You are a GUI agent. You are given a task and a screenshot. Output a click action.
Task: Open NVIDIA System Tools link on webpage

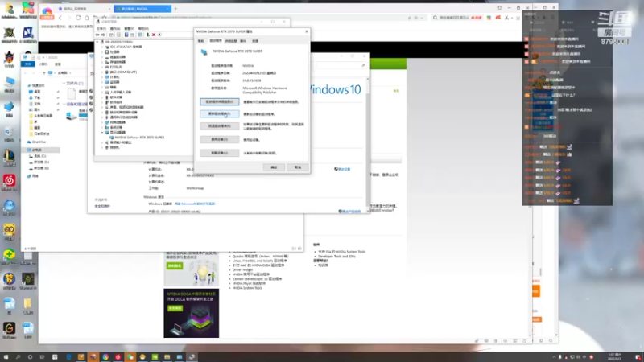click(247, 288)
